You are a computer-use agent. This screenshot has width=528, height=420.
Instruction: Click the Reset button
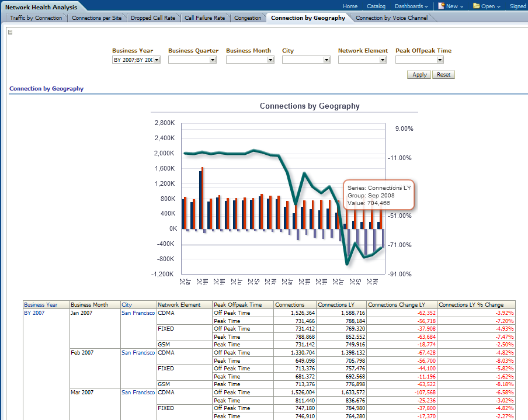pos(443,75)
